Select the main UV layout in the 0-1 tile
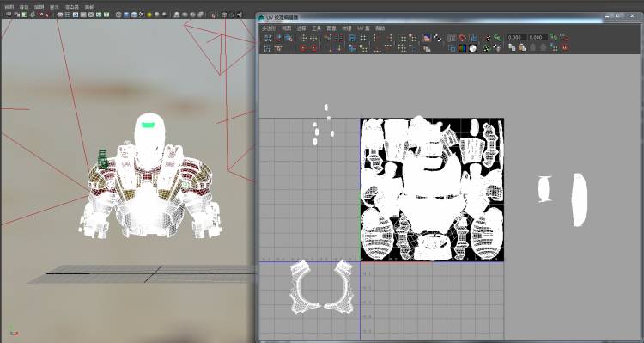 tap(432, 190)
